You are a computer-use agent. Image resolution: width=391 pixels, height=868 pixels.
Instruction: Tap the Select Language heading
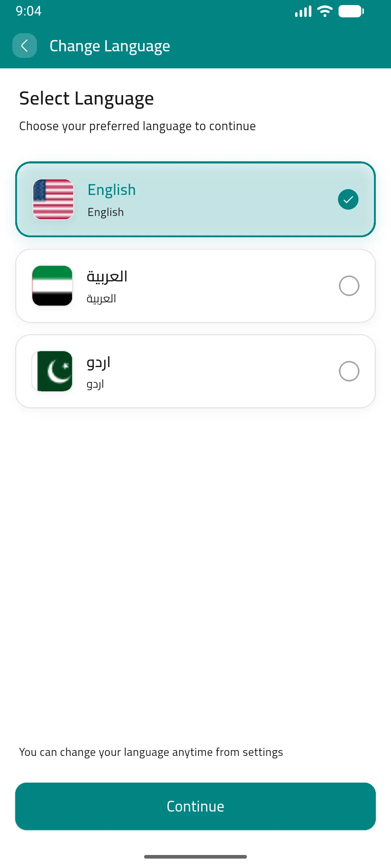coord(87,98)
